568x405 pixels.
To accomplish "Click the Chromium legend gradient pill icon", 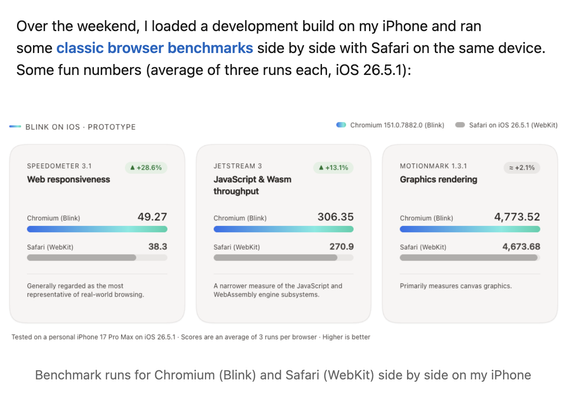I will click(x=341, y=125).
